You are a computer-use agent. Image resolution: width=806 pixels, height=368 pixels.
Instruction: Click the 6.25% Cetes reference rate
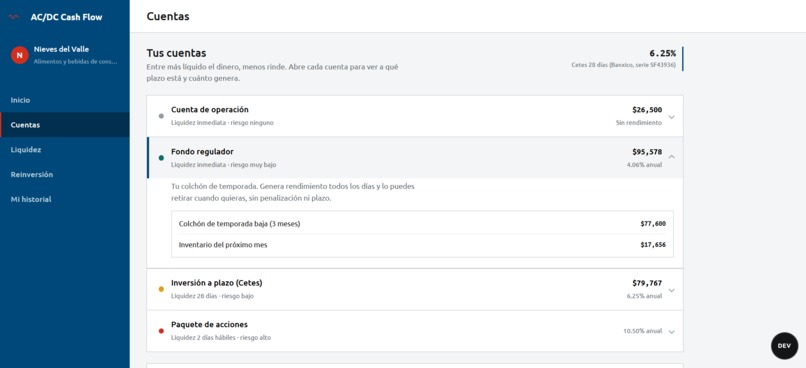[663, 53]
